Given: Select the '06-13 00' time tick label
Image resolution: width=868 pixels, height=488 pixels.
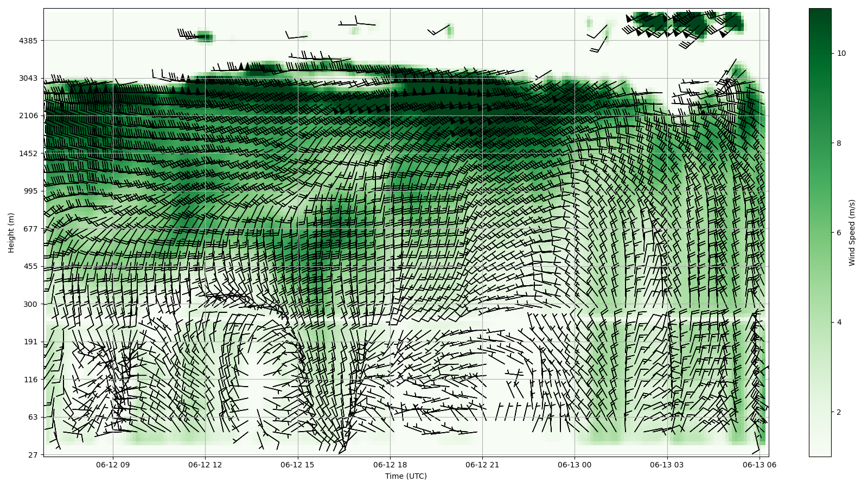Looking at the screenshot, I should [575, 465].
